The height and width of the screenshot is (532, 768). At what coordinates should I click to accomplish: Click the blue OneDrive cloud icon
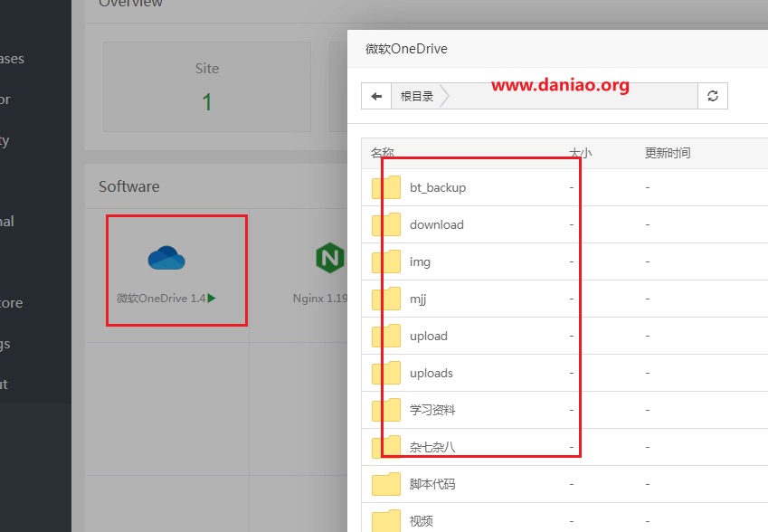pyautogui.click(x=166, y=258)
